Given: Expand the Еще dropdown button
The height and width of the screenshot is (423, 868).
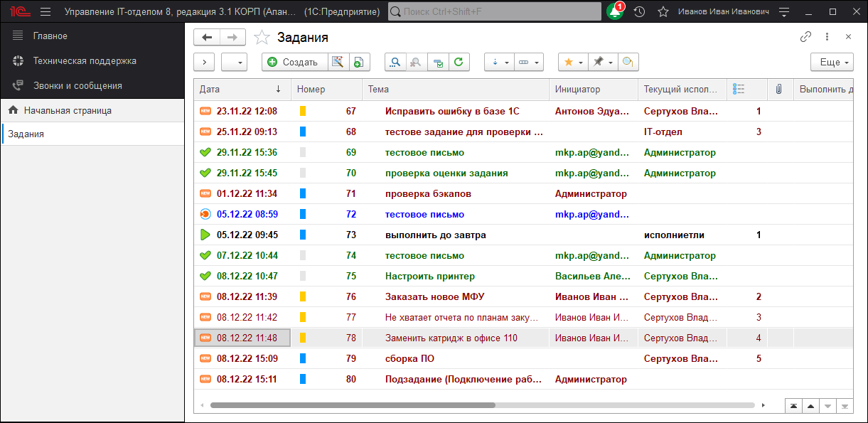Looking at the screenshot, I should (x=832, y=62).
